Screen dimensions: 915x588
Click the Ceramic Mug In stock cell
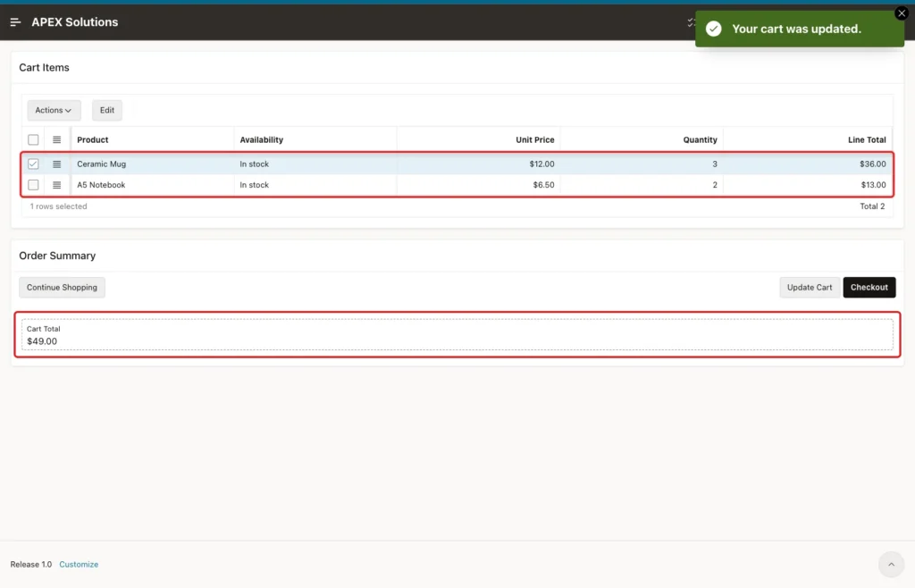[x=315, y=164]
